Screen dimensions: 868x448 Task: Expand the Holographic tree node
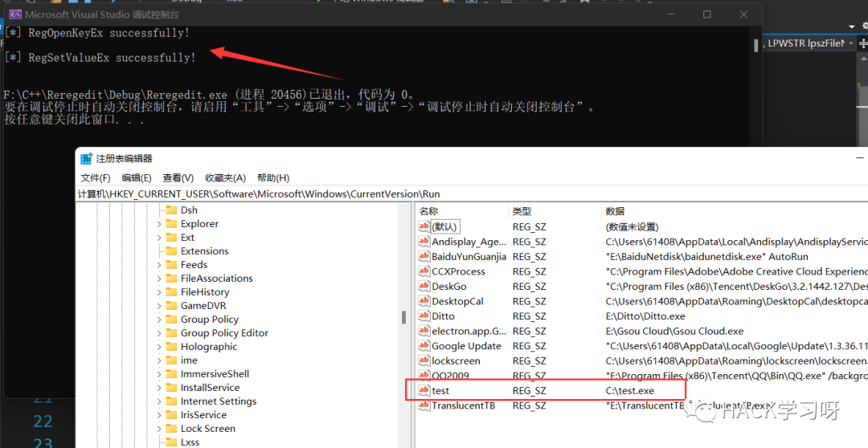159,347
